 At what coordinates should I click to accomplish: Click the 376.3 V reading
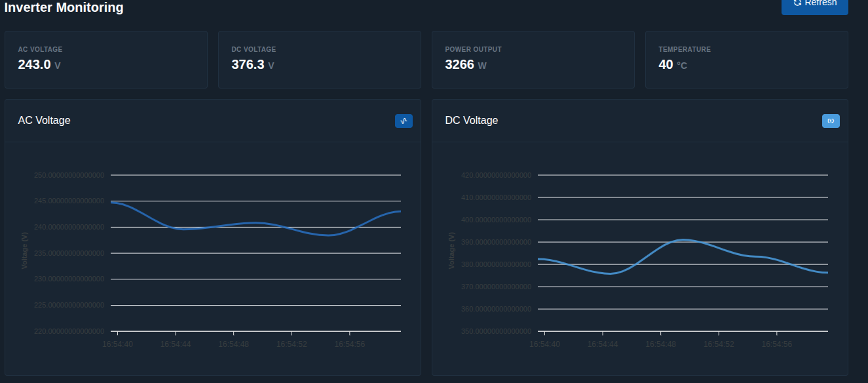(x=252, y=65)
